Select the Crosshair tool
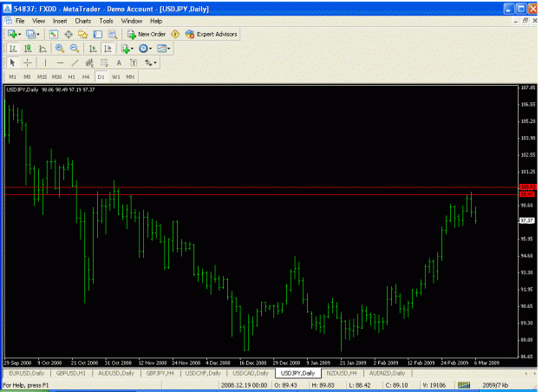Image resolution: width=542 pixels, height=392 pixels. point(27,62)
